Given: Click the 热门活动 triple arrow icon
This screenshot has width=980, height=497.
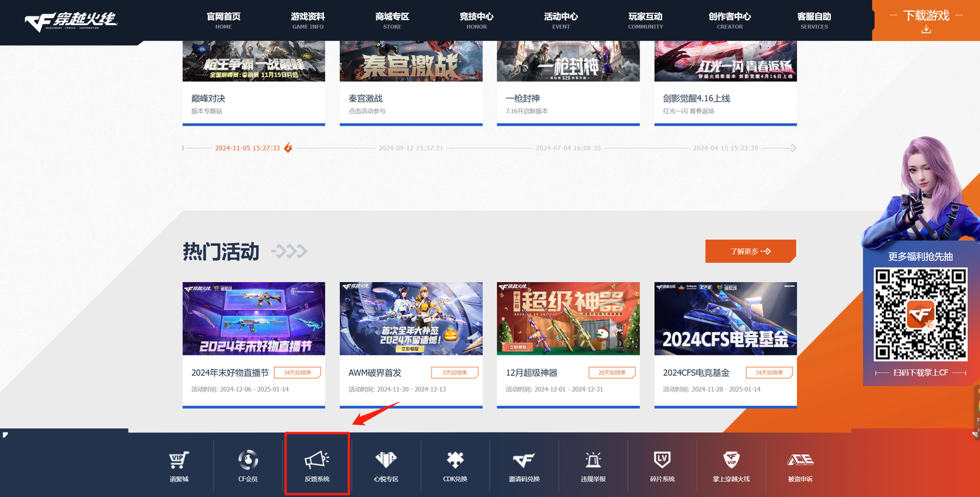Looking at the screenshot, I should click(289, 251).
